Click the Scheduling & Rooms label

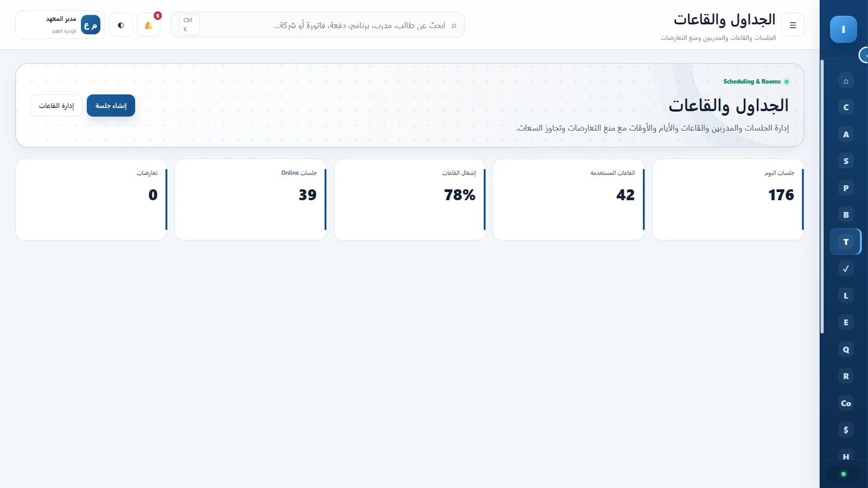coord(752,81)
